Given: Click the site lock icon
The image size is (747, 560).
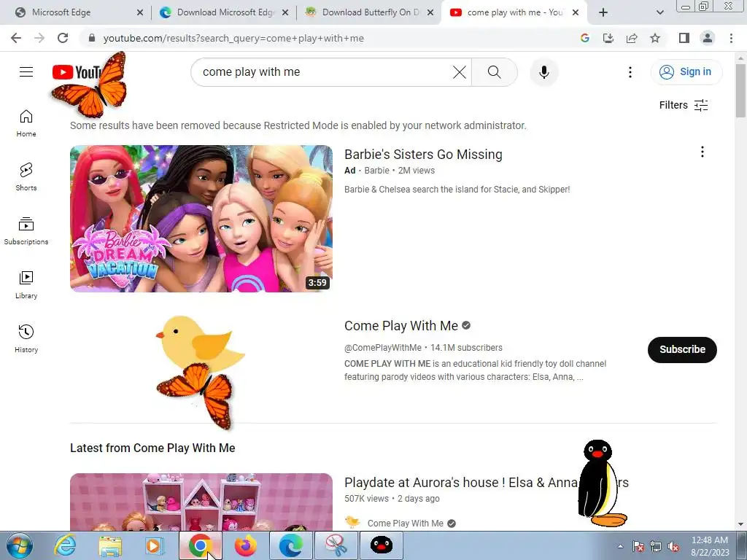Looking at the screenshot, I should click(91, 38).
